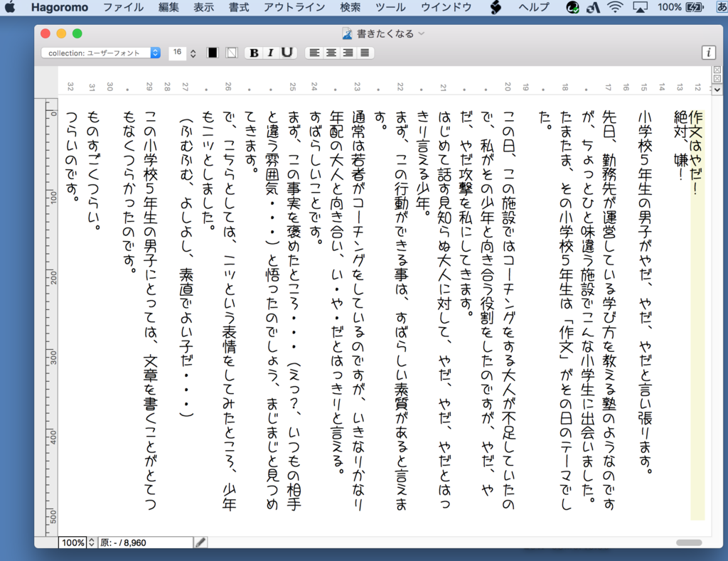Screen dimensions: 728x561
Task: Click the down chevron beside the ruler
Action: click(x=717, y=90)
